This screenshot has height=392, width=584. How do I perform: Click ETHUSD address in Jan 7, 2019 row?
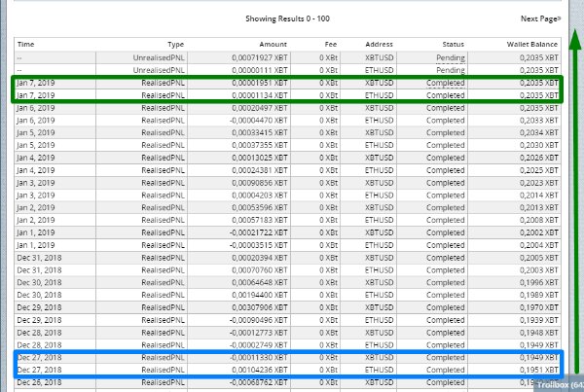click(379, 95)
